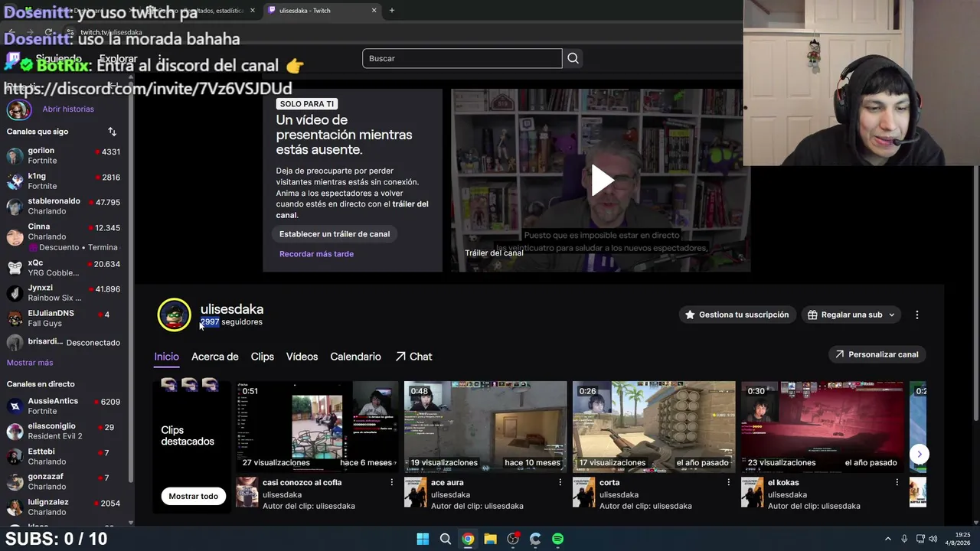Screen dimensions: 980x551
Task: Click k1ng's avatar in the sidebar
Action: pyautogui.click(x=15, y=181)
